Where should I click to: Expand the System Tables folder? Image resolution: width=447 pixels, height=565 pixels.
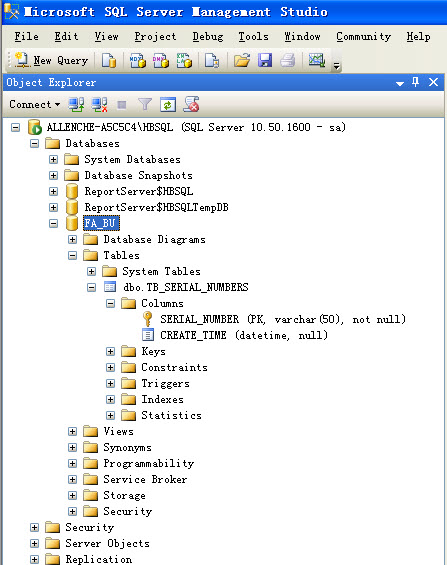(91, 271)
